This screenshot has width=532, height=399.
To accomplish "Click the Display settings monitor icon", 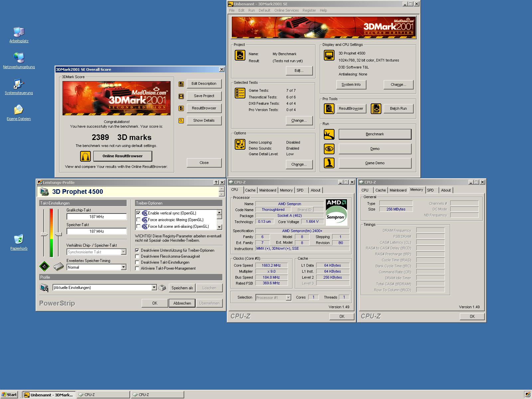I will 329,55.
